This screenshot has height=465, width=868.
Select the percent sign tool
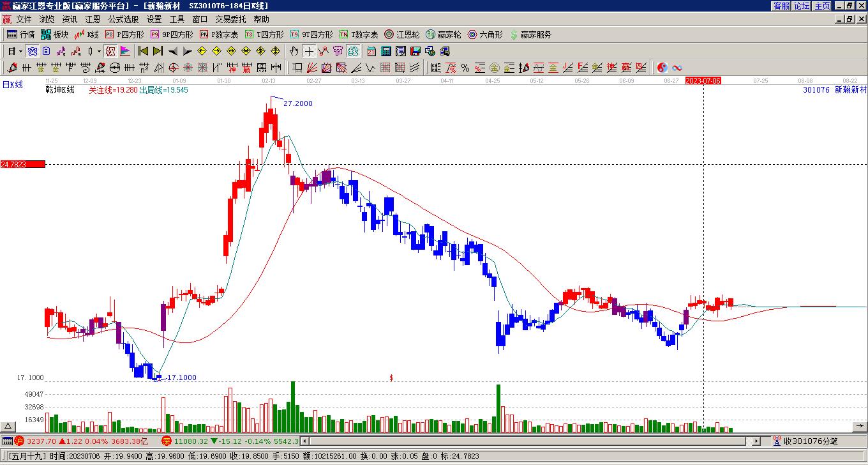pyautogui.click(x=465, y=68)
